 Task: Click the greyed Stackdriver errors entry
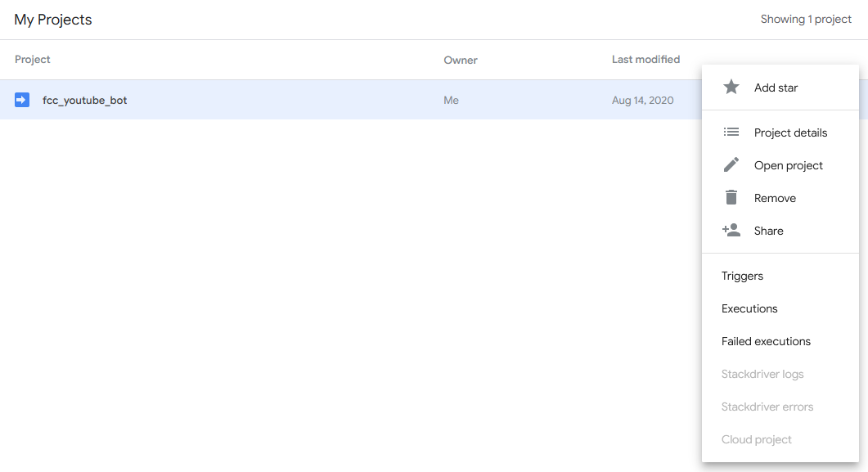[780, 407]
